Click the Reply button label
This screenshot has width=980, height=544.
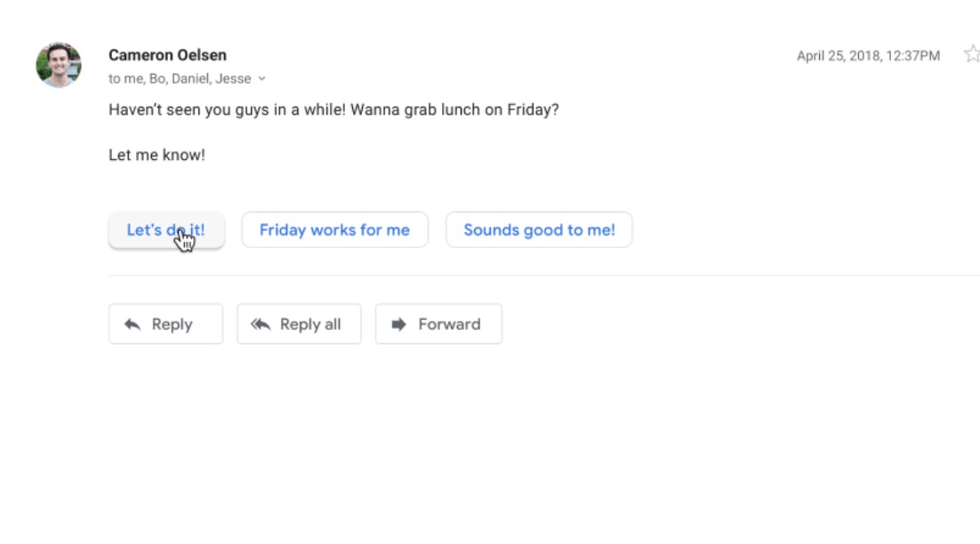coord(172,324)
